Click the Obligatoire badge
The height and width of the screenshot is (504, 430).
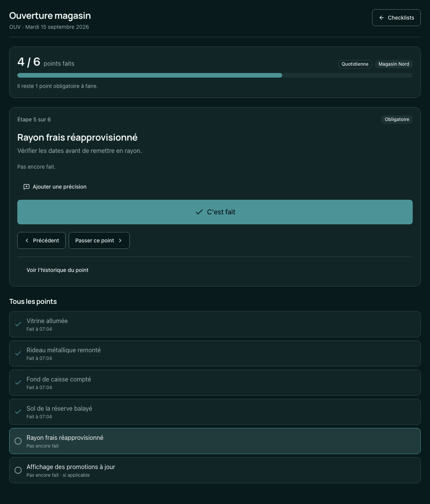pyautogui.click(x=397, y=119)
